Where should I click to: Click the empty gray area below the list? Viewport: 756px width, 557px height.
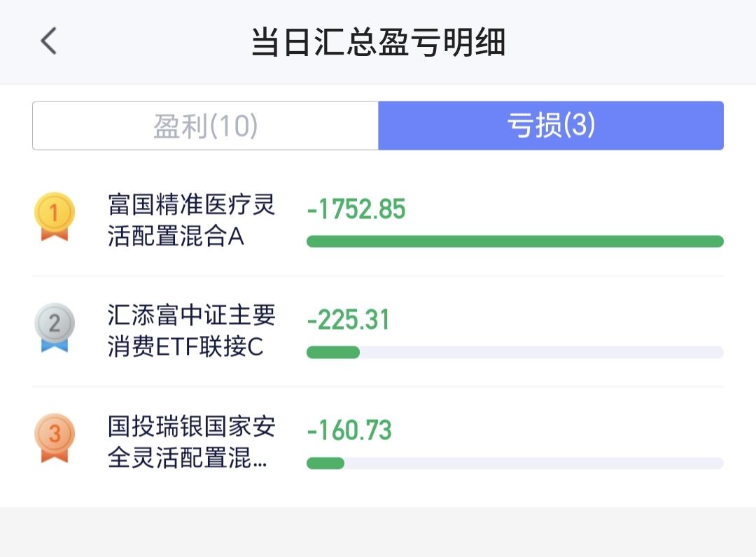(x=378, y=532)
